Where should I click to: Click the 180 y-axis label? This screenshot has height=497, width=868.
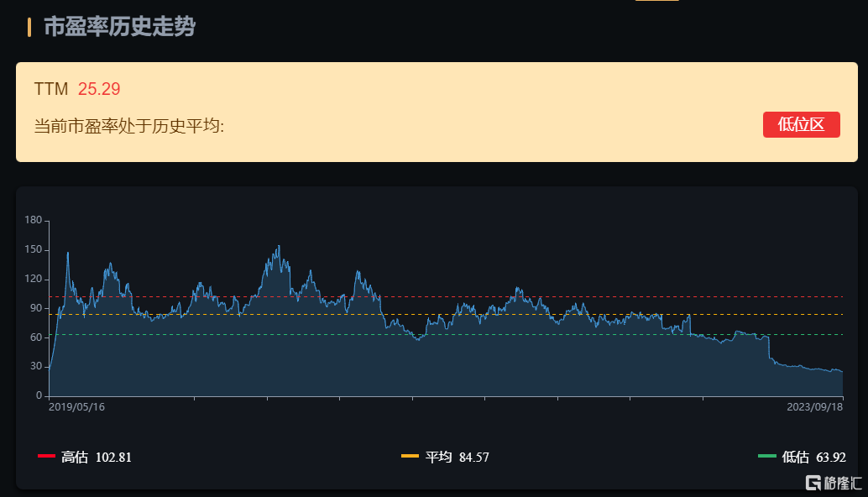point(34,220)
